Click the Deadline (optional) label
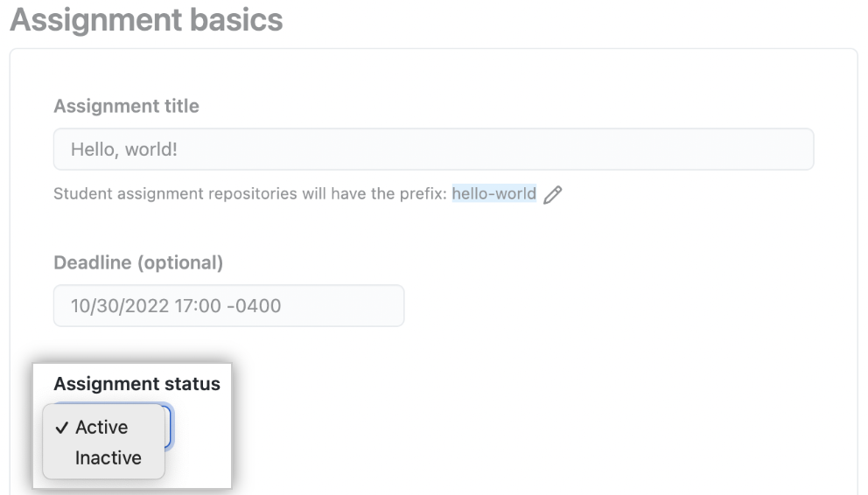Screen dimensions: 868x495 pos(138,262)
